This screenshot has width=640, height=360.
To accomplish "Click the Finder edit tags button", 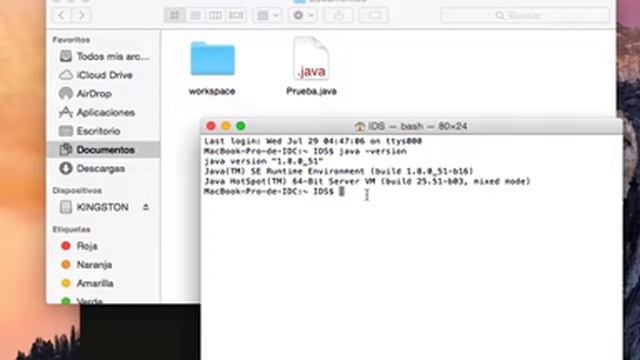I will 374,16.
